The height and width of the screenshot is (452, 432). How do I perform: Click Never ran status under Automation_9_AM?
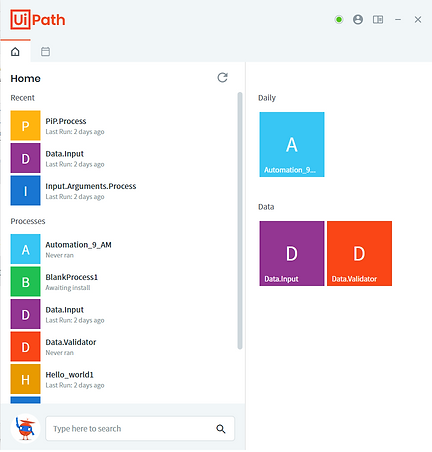[x=59, y=255]
